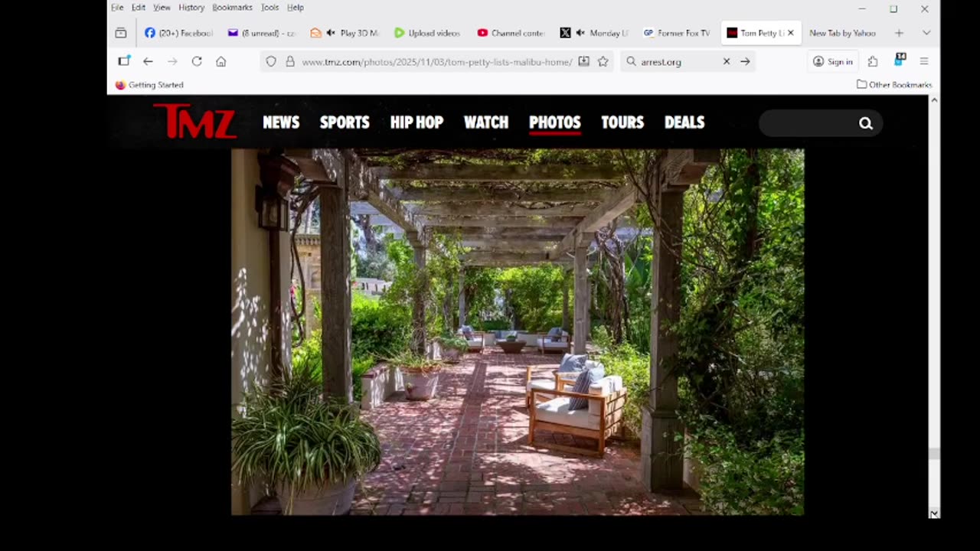Image resolution: width=980 pixels, height=551 pixels.
Task: Switch to the Play 3D tab
Action: pos(344,33)
